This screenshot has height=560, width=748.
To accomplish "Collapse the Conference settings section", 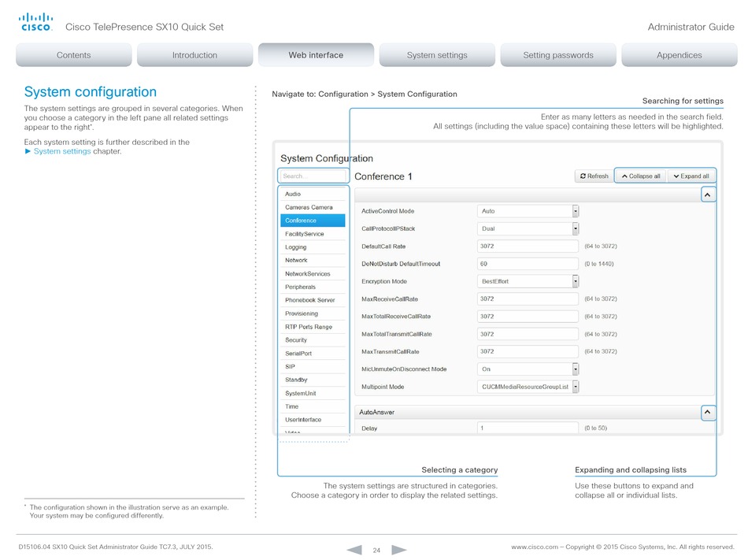I will click(x=708, y=195).
